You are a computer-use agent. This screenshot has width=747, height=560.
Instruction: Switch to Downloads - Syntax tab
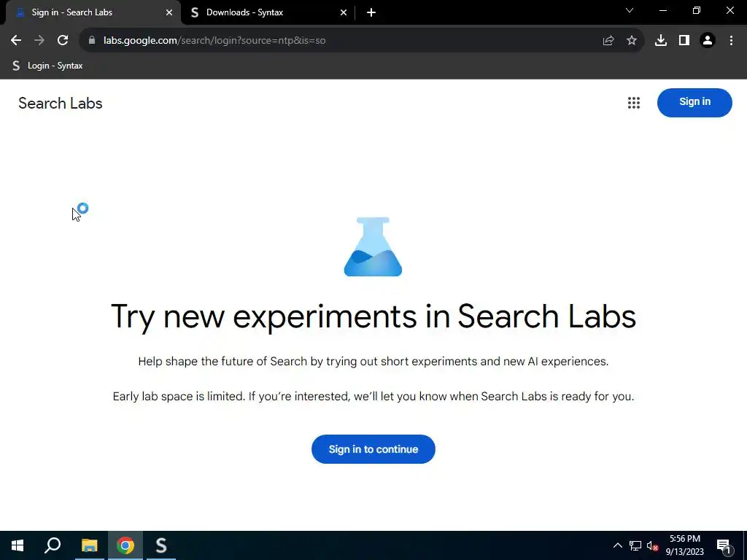[268, 12]
